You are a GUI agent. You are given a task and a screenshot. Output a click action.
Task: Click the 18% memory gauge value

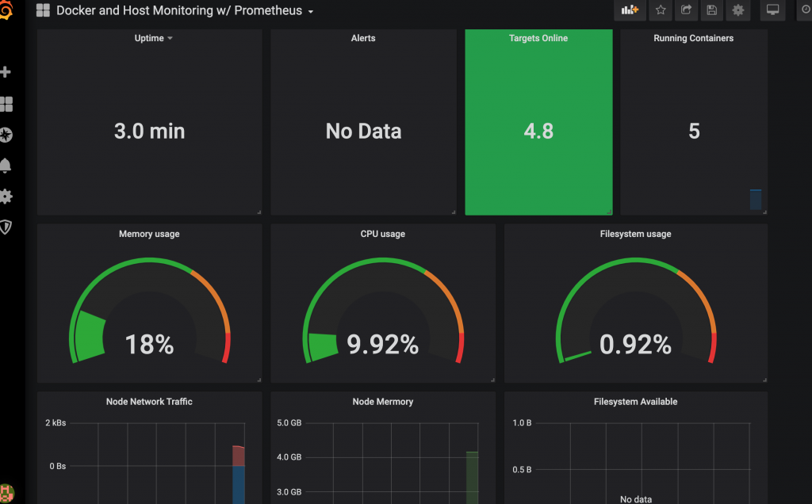pyautogui.click(x=149, y=344)
